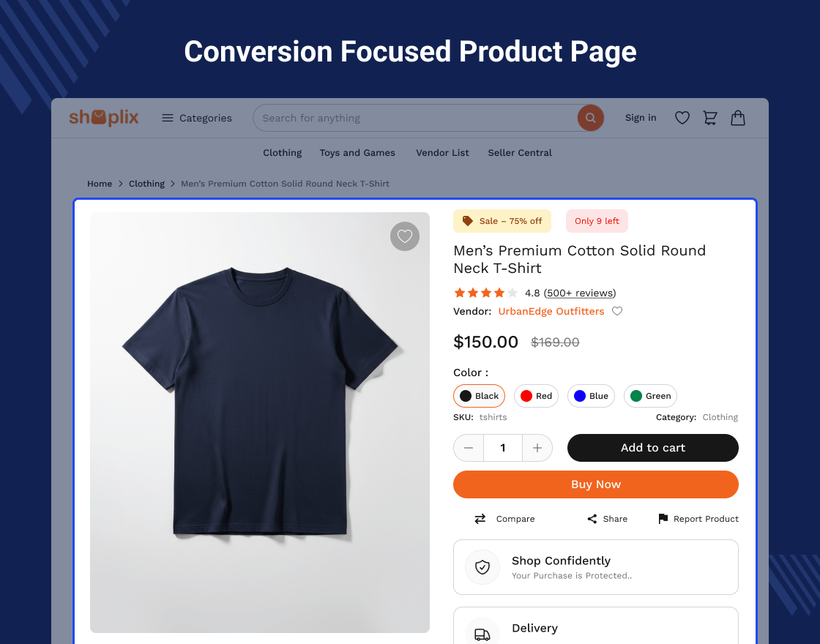Select the Green color option

pyautogui.click(x=651, y=396)
